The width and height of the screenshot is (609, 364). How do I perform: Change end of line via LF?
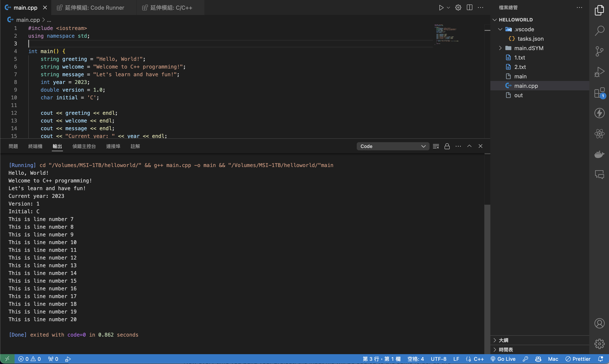[456, 359]
